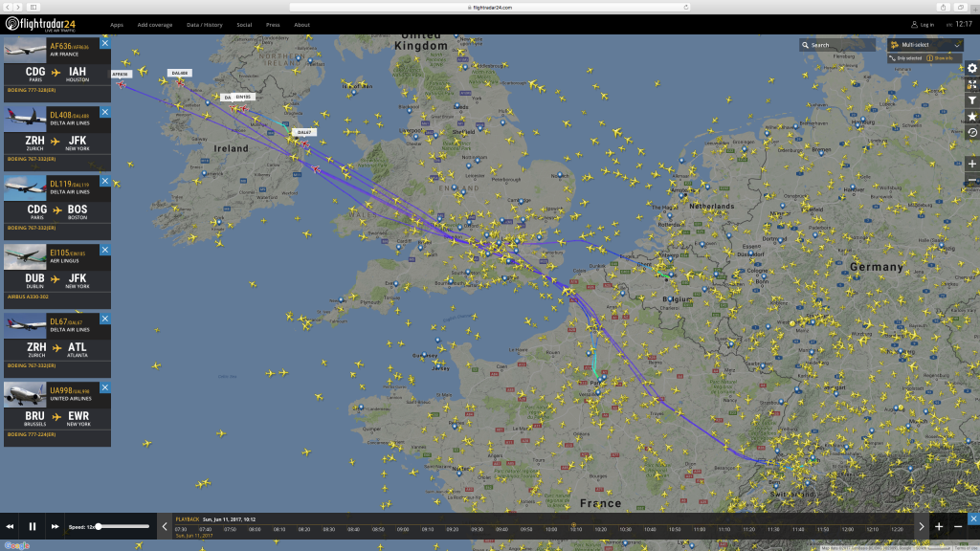
Task: Adjust the playback speed slider
Action: (123, 527)
